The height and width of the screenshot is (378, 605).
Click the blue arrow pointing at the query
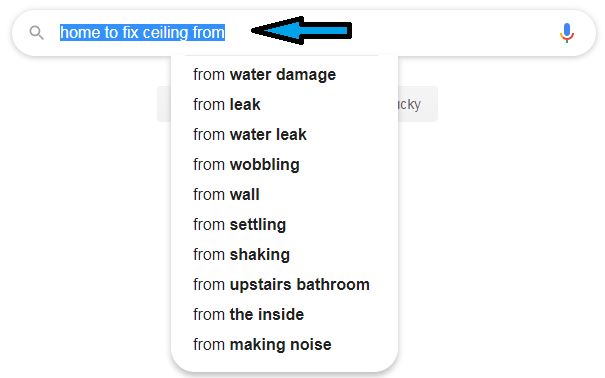(301, 30)
